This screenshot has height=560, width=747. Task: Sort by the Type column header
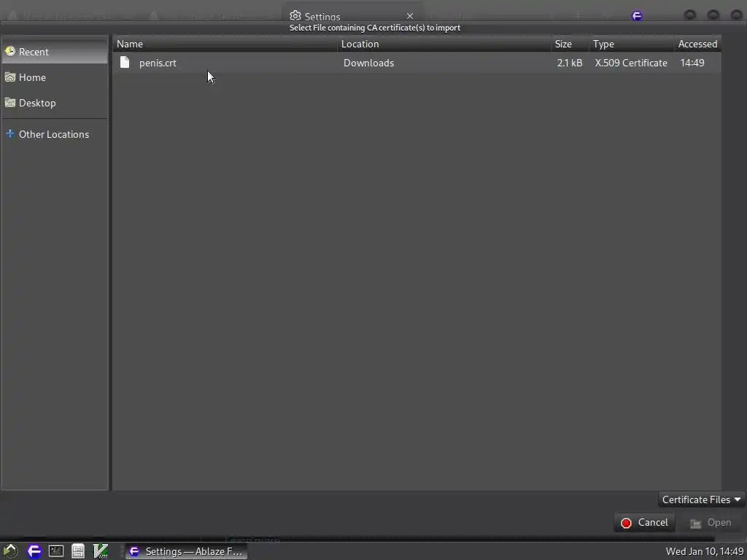click(631, 44)
